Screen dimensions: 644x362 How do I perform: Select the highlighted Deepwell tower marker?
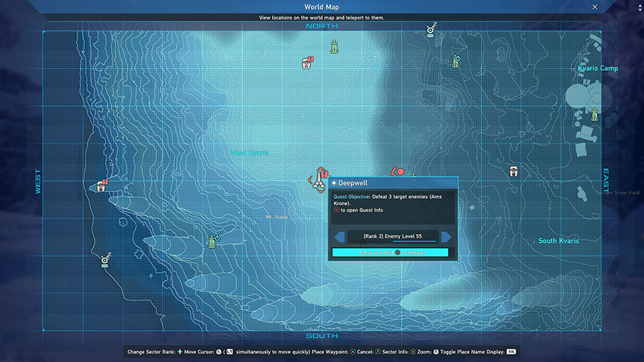pos(319,181)
